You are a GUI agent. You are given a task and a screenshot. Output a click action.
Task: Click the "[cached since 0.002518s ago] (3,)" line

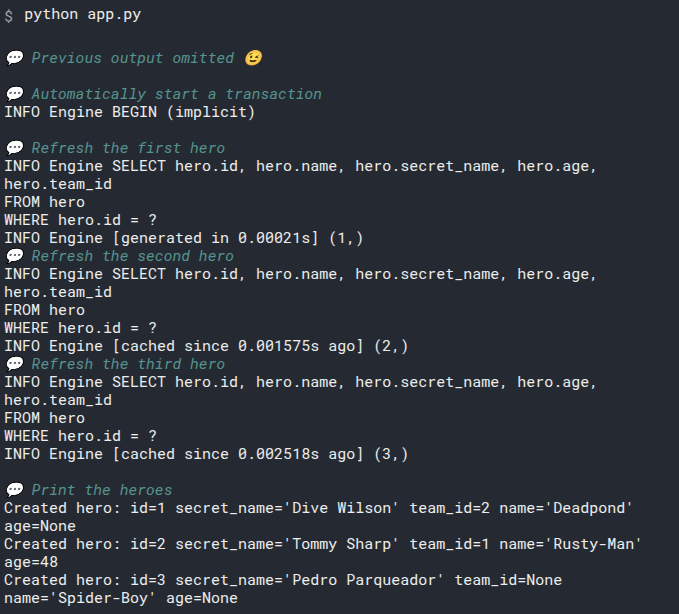[206, 454]
